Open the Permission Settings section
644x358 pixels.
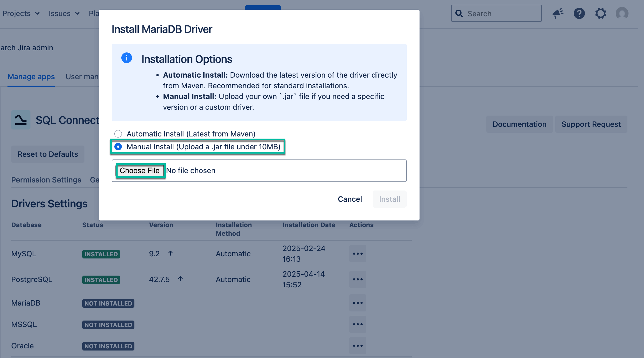coord(46,180)
